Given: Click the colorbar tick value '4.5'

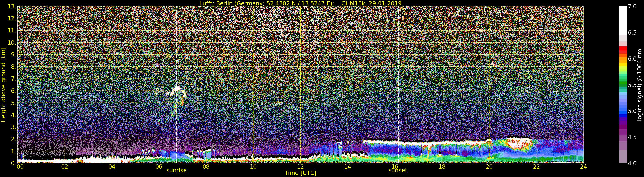Looking at the screenshot, I should click(x=632, y=137).
